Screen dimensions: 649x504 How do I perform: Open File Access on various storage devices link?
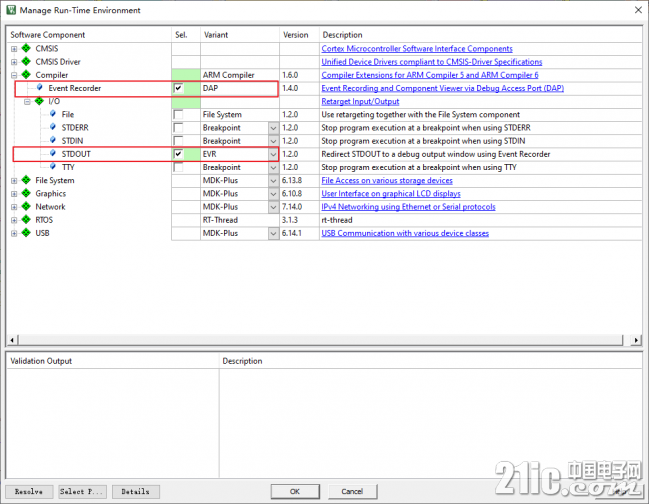click(x=387, y=180)
